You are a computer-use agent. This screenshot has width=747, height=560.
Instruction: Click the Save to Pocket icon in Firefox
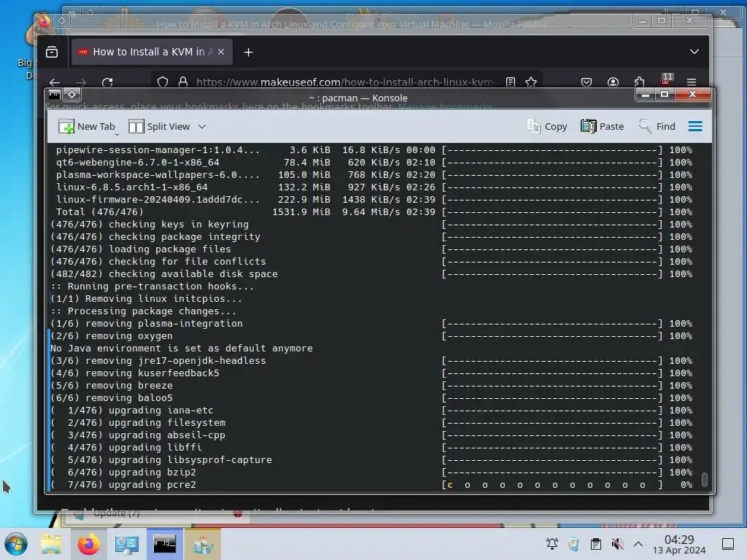tap(587, 82)
